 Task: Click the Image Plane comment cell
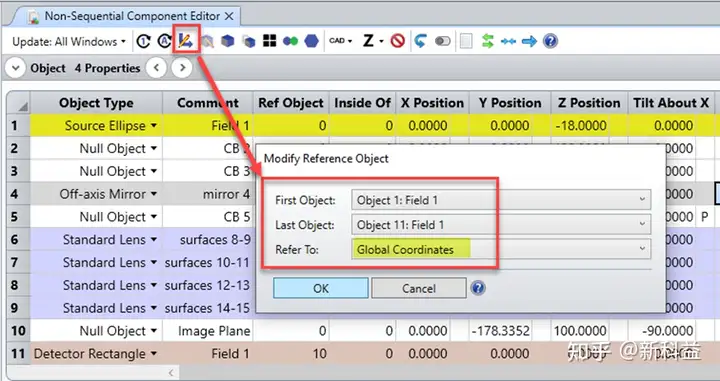point(208,331)
